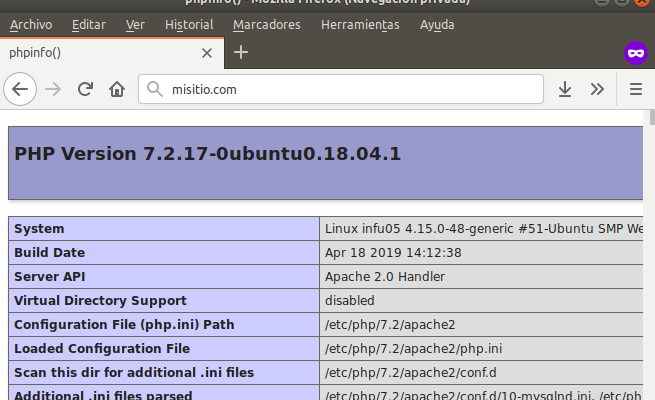
Task: Open the Archivo menu
Action: coord(31,25)
